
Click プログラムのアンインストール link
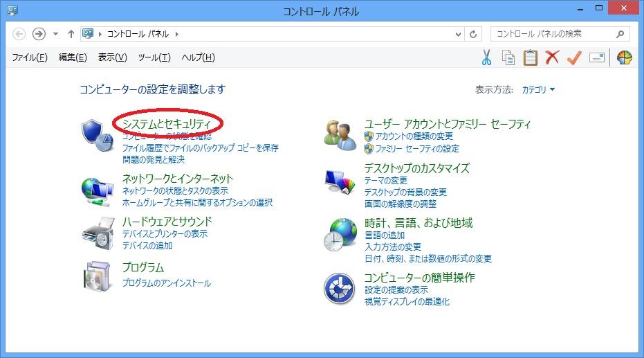coord(166,283)
